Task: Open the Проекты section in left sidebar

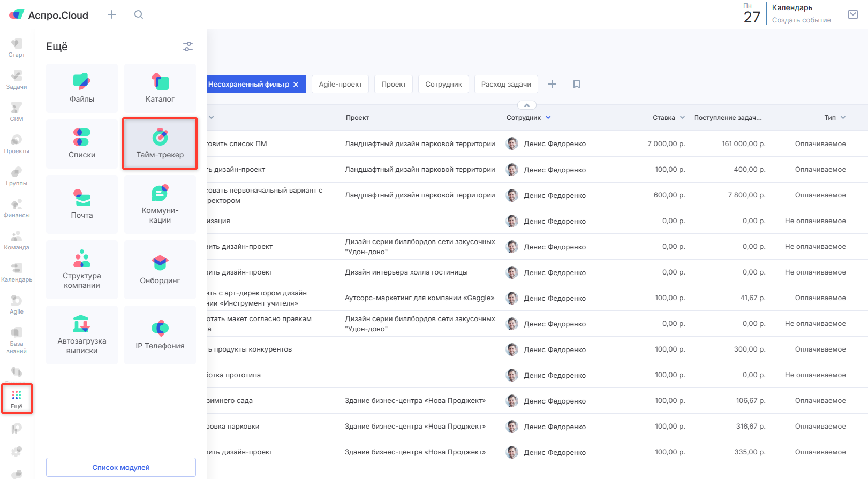Action: coord(17,145)
